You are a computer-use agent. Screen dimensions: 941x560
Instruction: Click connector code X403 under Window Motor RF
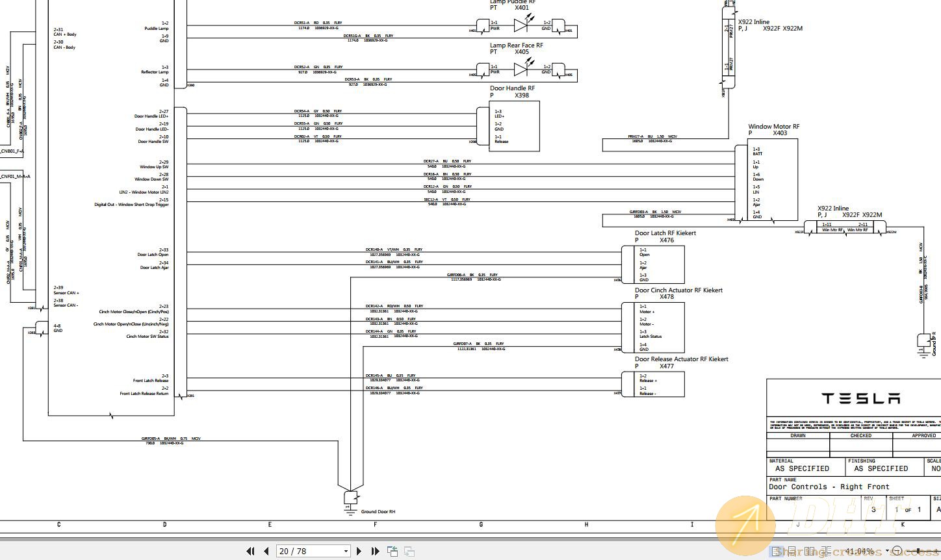[780, 133]
